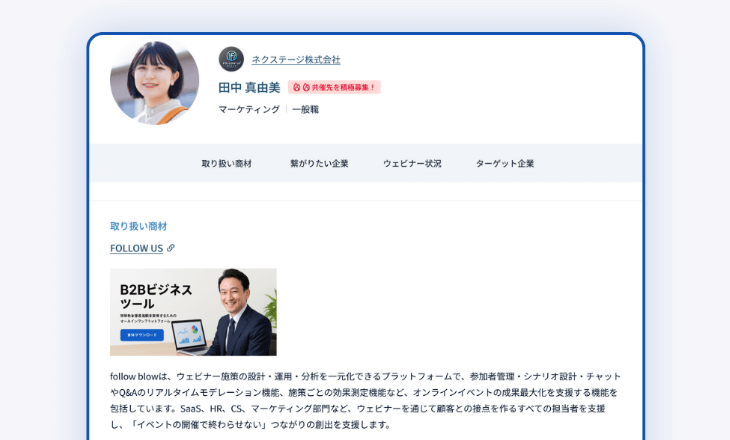Click the chain link icon beside FOLLOW US
Screen dimensions: 730x440
171,248
